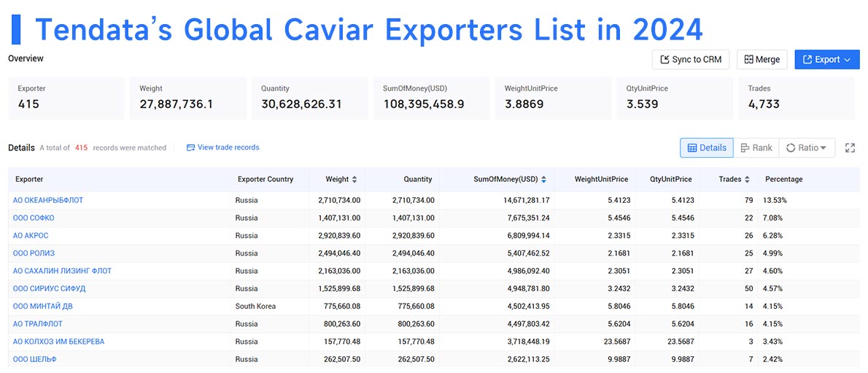Select the 7.08% percentage cell
The width and height of the screenshot is (868, 373).
click(774, 218)
